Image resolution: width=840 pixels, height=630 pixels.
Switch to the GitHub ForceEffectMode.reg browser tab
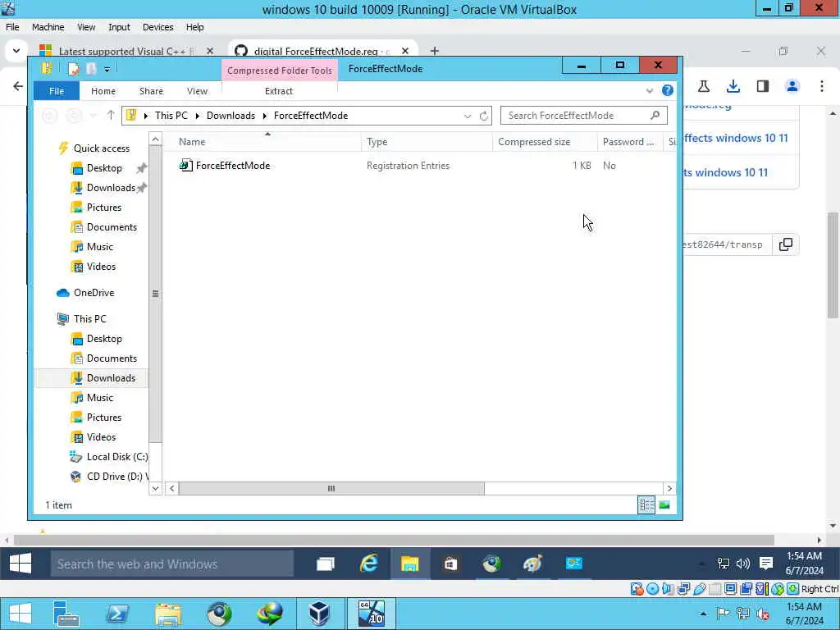pos(322,51)
